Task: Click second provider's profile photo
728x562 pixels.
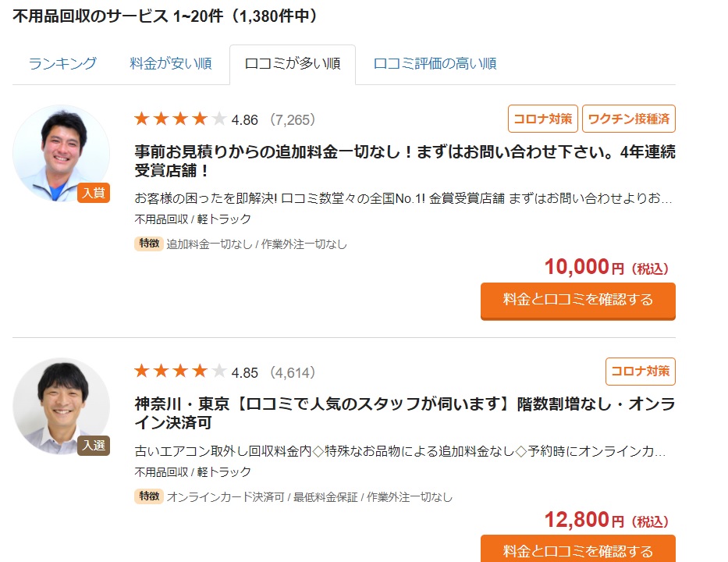Action: click(62, 406)
